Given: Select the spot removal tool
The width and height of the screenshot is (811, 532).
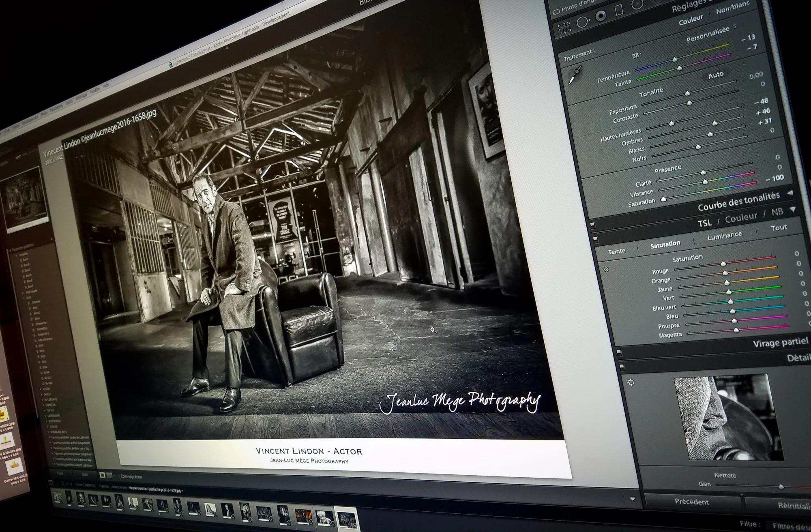Looking at the screenshot, I should [583, 21].
